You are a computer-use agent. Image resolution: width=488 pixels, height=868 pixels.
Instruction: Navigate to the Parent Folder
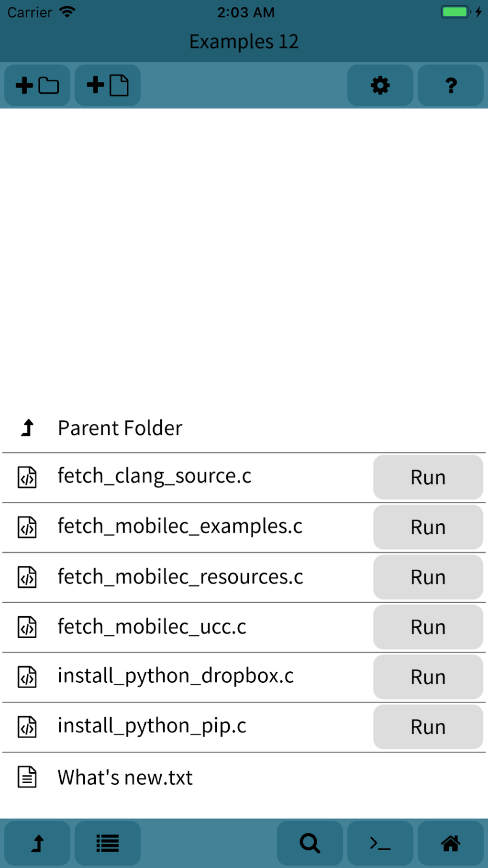tap(120, 428)
